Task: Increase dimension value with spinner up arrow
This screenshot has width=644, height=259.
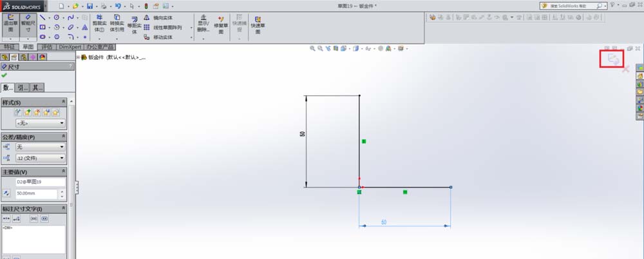Action: click(x=62, y=191)
